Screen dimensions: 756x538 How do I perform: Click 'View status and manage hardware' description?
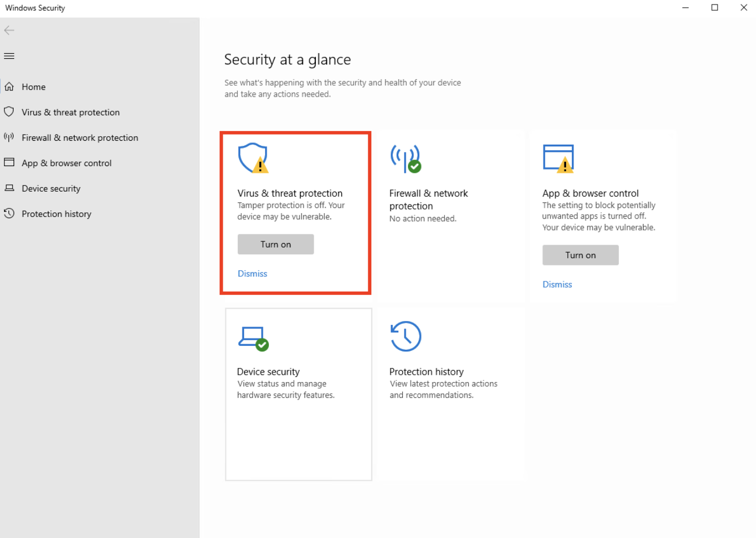286,389
